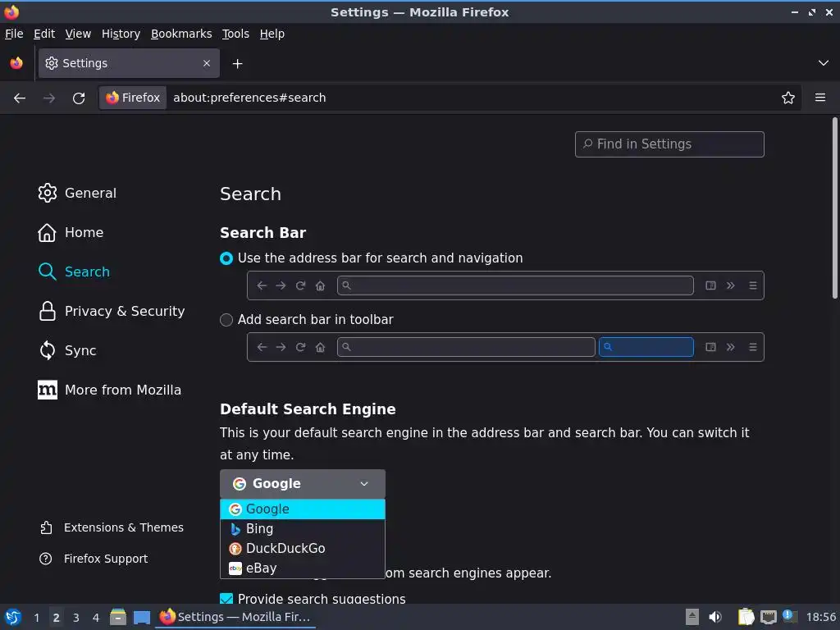Click the Search page heading text
This screenshot has height=630, width=840.
point(250,194)
